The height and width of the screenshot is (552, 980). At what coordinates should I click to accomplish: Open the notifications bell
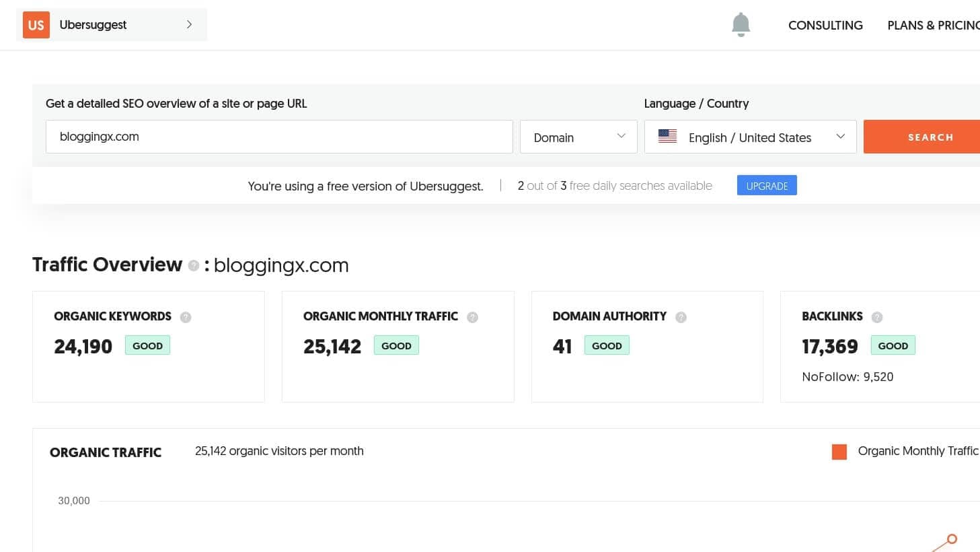pyautogui.click(x=741, y=25)
